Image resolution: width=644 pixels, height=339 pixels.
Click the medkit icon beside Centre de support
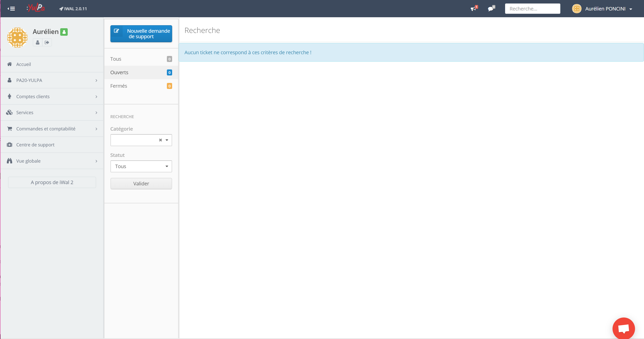9,144
